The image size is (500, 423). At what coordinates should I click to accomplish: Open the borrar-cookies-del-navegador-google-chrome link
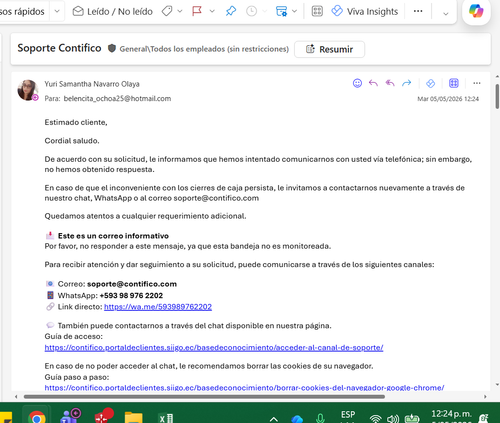click(x=244, y=388)
